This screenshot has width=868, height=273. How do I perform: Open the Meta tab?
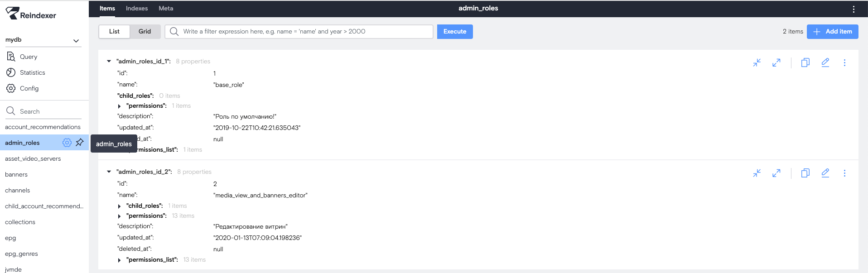(166, 8)
